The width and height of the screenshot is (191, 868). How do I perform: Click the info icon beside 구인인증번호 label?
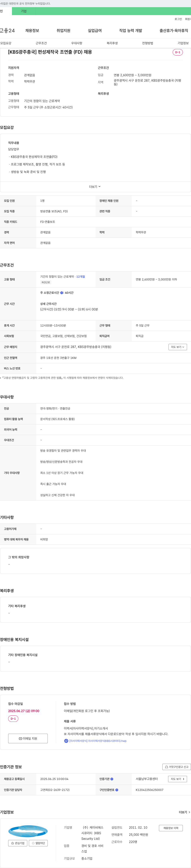[x=117, y=790]
